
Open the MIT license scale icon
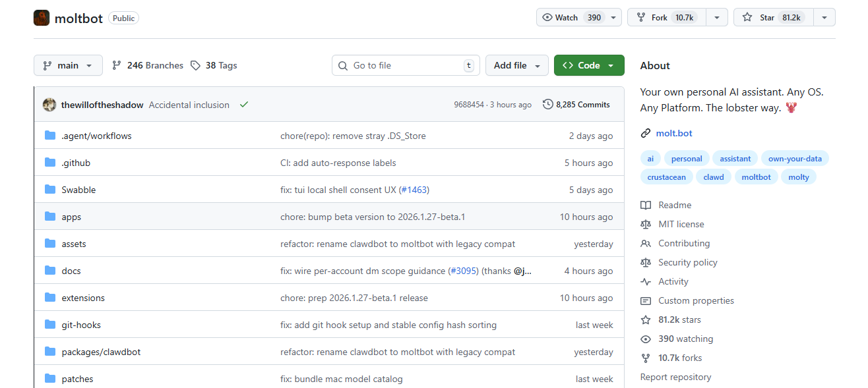coord(646,224)
